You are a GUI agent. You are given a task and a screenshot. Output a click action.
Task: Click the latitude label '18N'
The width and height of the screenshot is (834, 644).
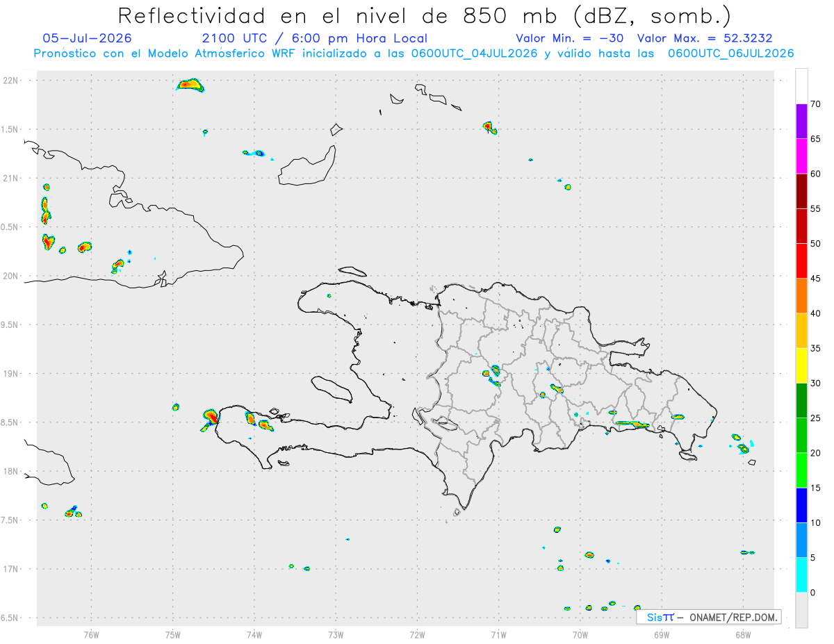click(x=11, y=472)
